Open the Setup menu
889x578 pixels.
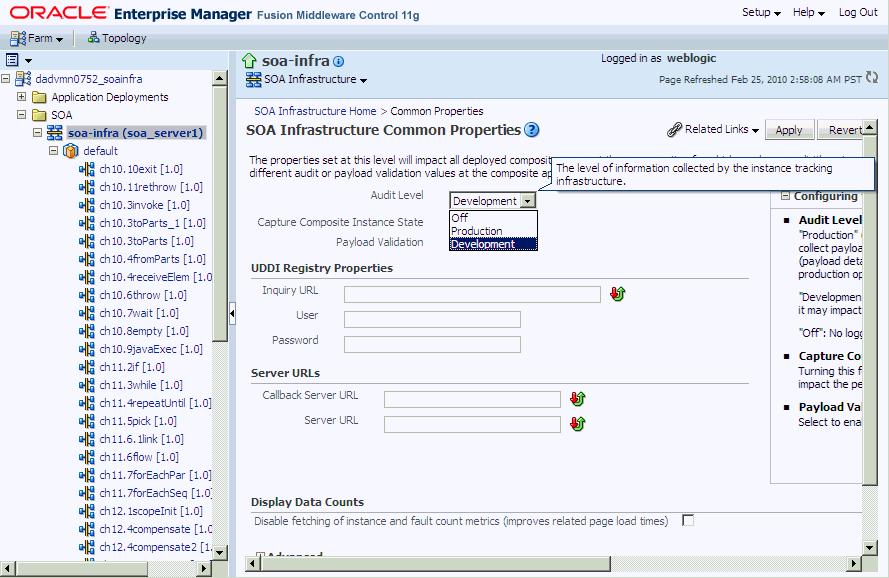point(761,12)
